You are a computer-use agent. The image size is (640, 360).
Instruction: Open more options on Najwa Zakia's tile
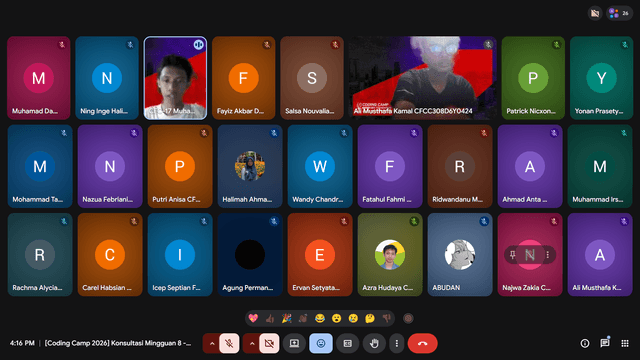pos(548,255)
